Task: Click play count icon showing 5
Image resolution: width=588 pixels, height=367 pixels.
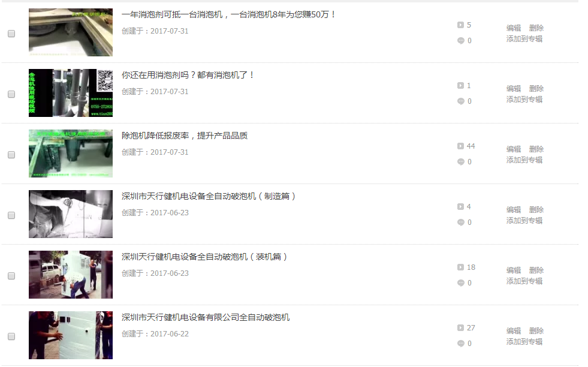Action: (x=460, y=25)
